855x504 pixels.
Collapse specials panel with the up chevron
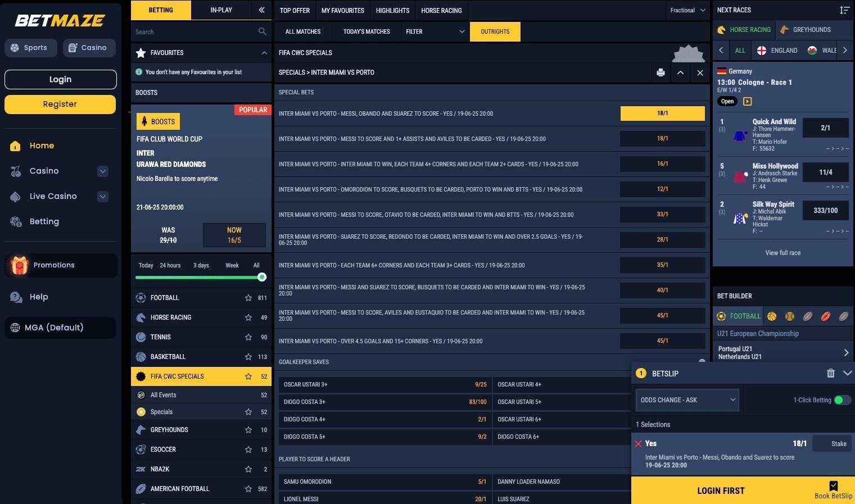click(x=680, y=72)
